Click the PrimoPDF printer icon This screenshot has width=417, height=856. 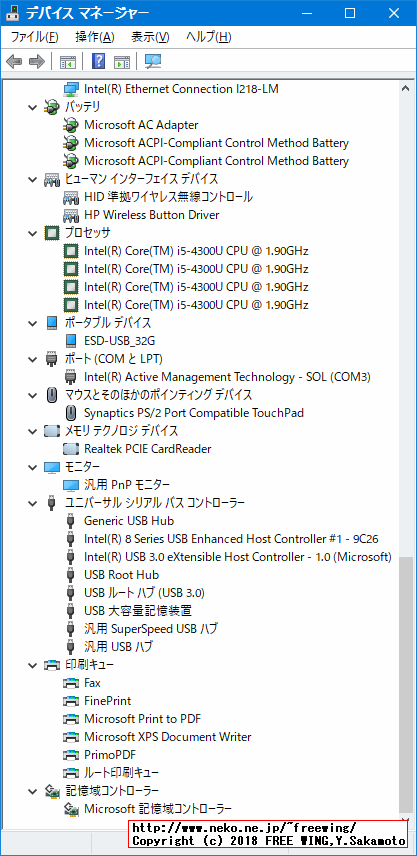(71, 755)
